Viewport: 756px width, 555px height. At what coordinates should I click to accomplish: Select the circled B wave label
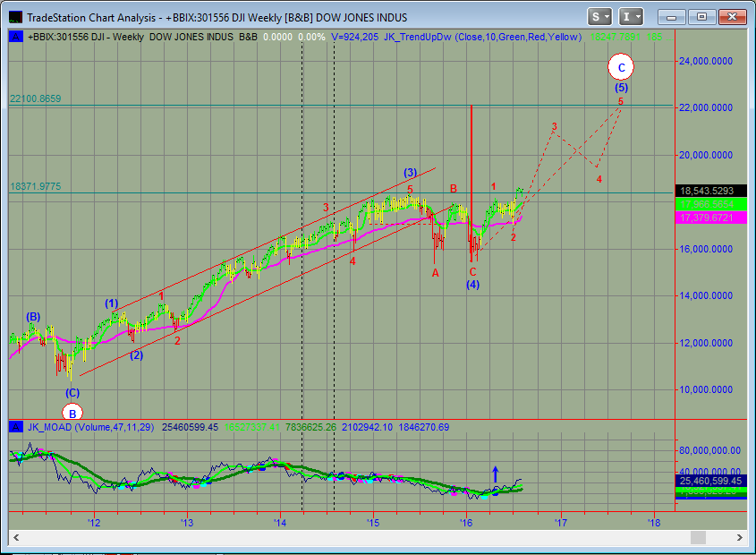tap(72, 413)
